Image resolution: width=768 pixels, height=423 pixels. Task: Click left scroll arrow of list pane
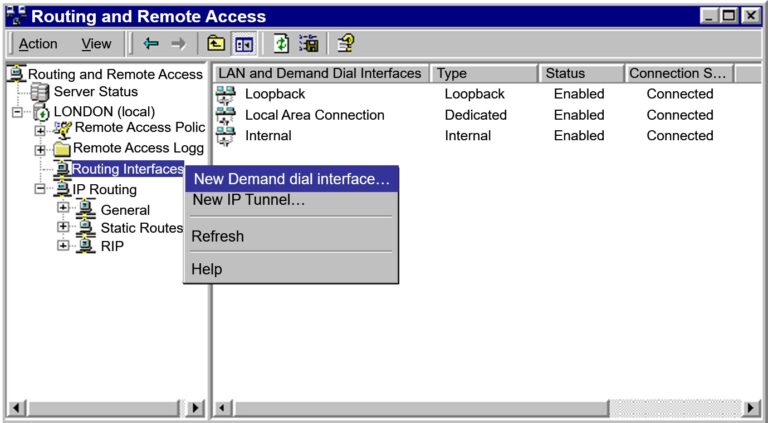coord(223,408)
